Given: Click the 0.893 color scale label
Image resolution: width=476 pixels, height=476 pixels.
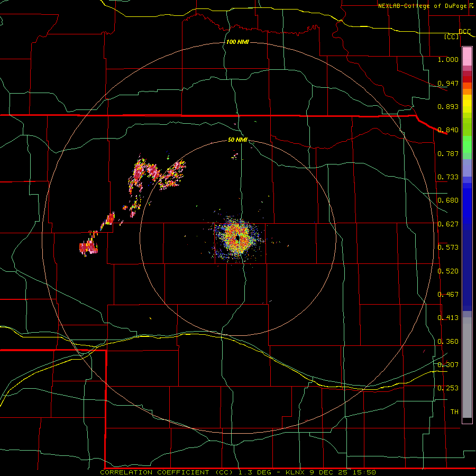Looking at the screenshot, I should pos(448,106).
